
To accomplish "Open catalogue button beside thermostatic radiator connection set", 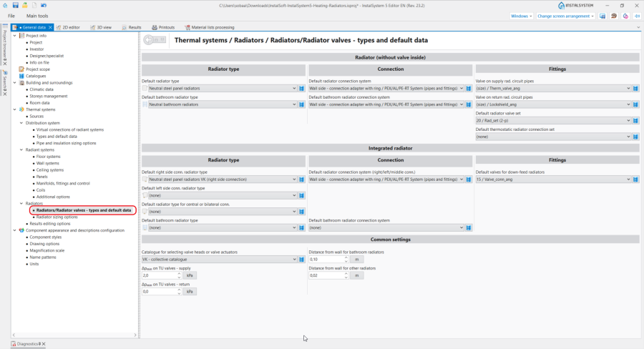I will [636, 137].
